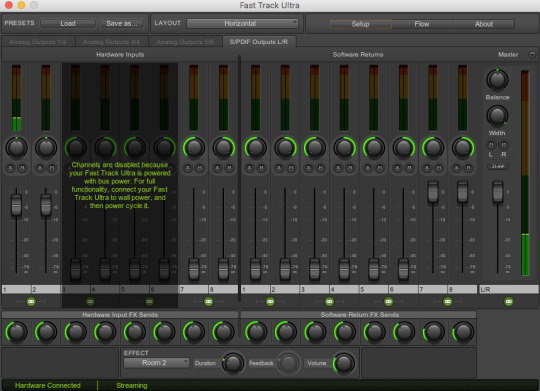
Task: Click the pan knob on hardware input 8
Action: tap(224, 148)
